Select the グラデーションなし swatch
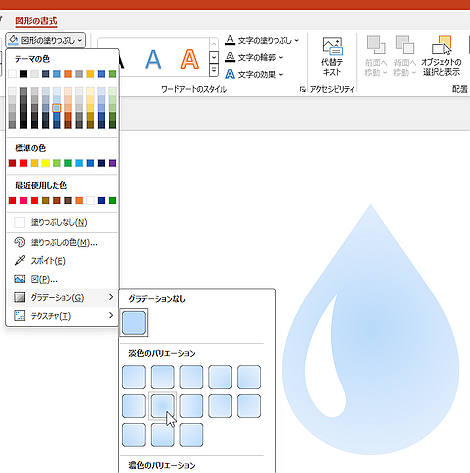Viewport: 470px width, 473px height. tap(134, 323)
